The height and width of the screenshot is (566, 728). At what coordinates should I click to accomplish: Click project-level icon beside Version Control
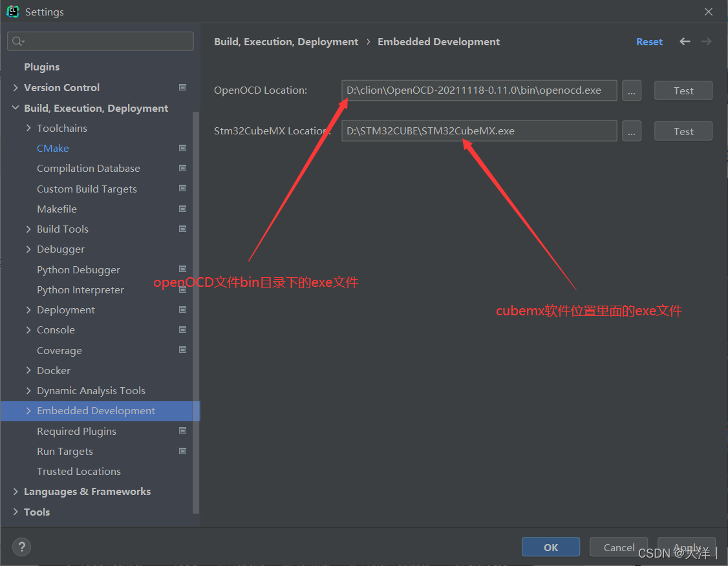183,87
